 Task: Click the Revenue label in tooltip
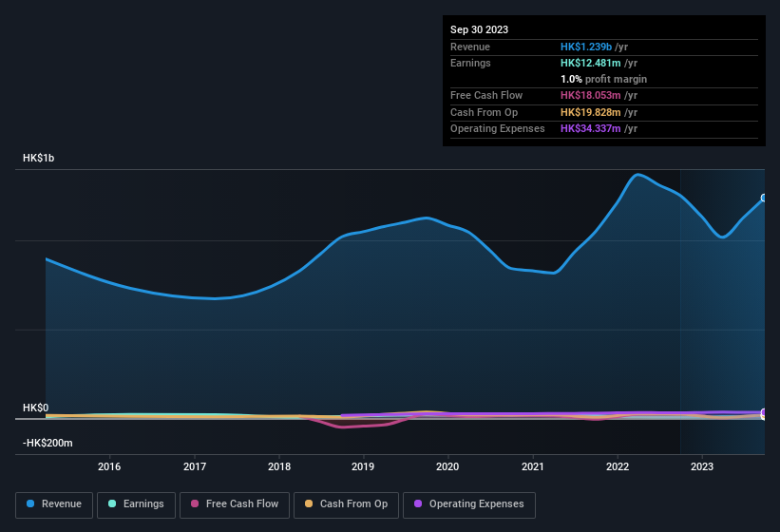pyautogui.click(x=470, y=47)
